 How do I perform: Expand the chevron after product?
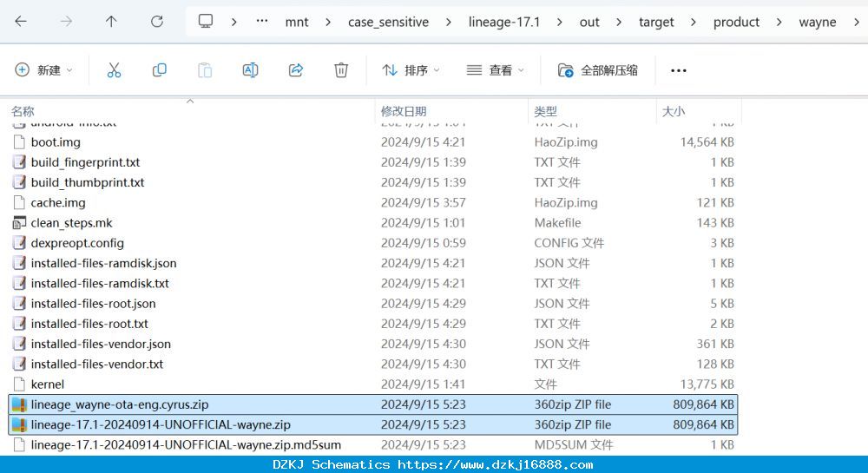tap(779, 22)
